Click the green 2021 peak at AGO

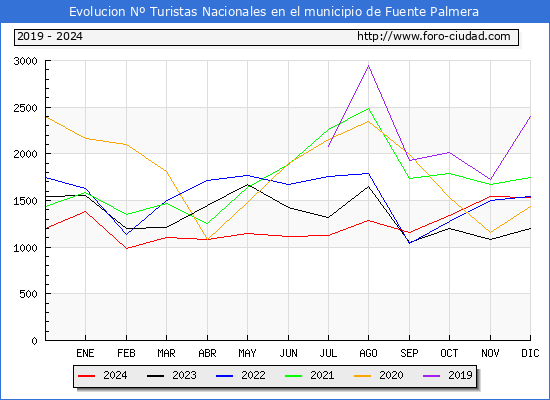pyautogui.click(x=368, y=108)
